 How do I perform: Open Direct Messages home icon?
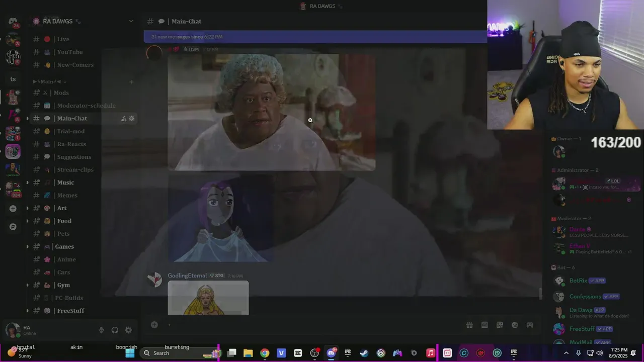pyautogui.click(x=13, y=21)
